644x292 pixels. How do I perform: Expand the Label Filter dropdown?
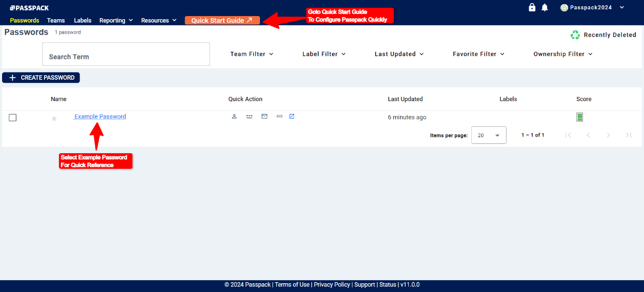click(324, 54)
